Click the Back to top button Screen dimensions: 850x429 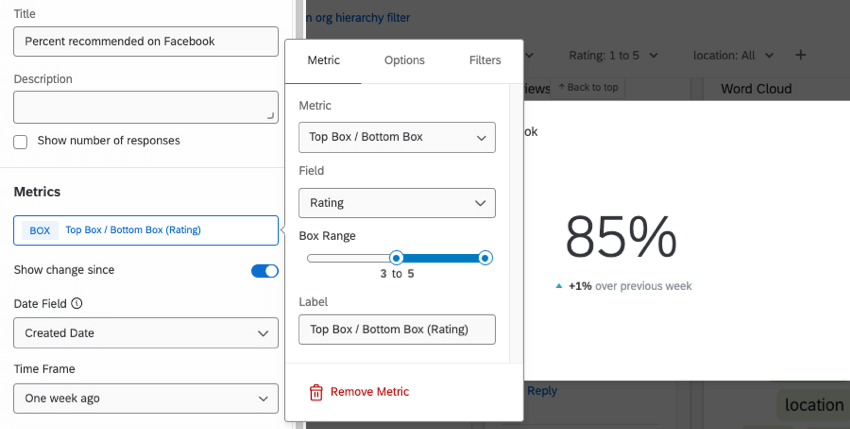(588, 88)
